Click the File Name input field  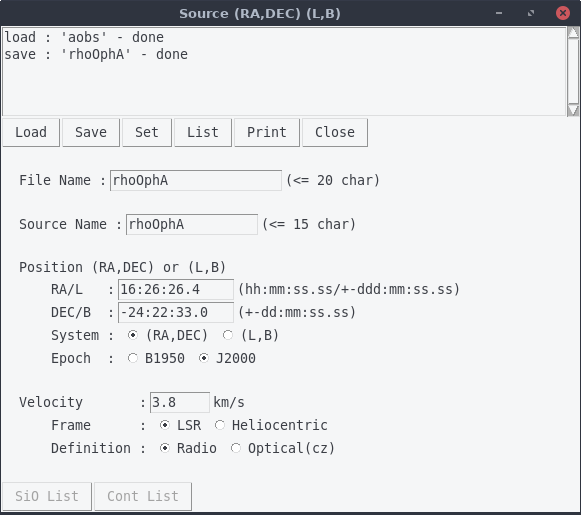point(196,180)
